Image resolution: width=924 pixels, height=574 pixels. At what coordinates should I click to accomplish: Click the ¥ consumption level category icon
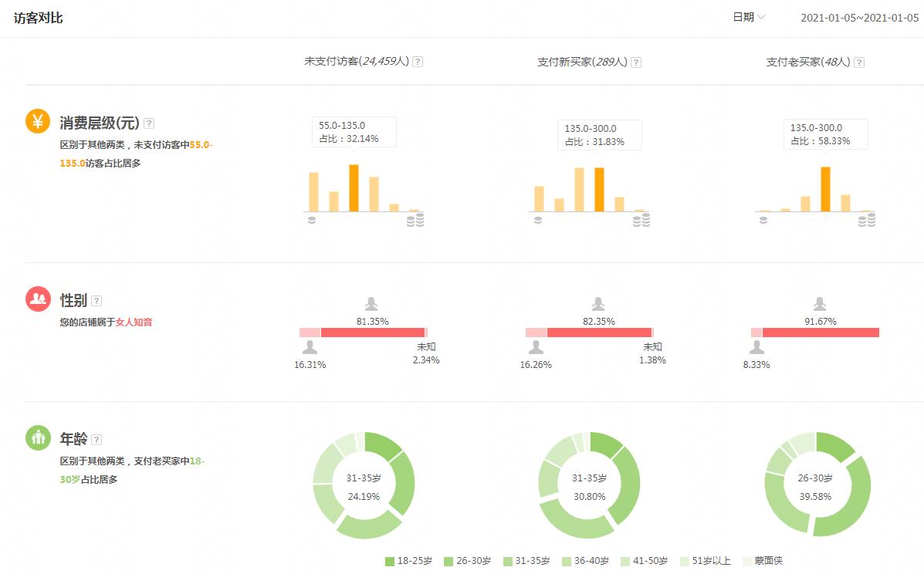36,121
